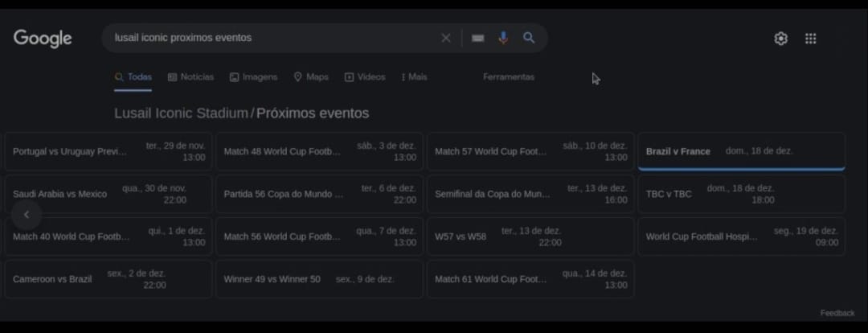Click the Lusail Iconic Stadium heading link
Viewport: 868px width, 333px height.
point(181,113)
